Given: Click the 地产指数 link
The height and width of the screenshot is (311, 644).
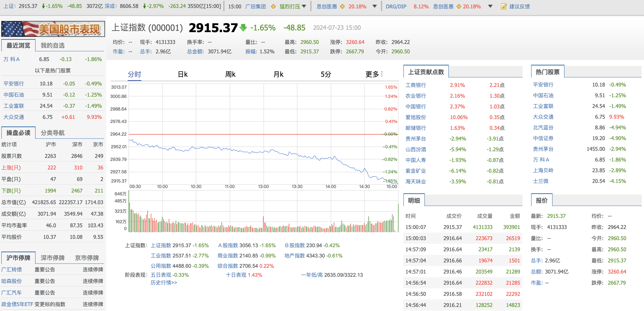Looking at the screenshot, I should 295,256.
